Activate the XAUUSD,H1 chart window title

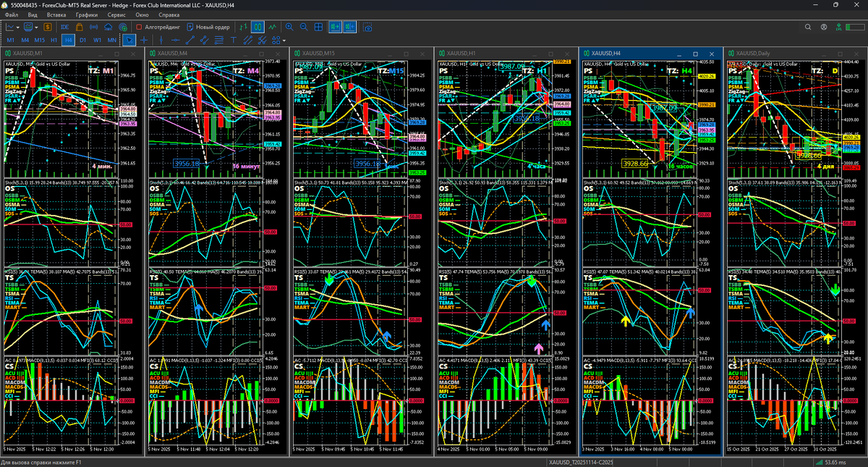pyautogui.click(x=460, y=54)
